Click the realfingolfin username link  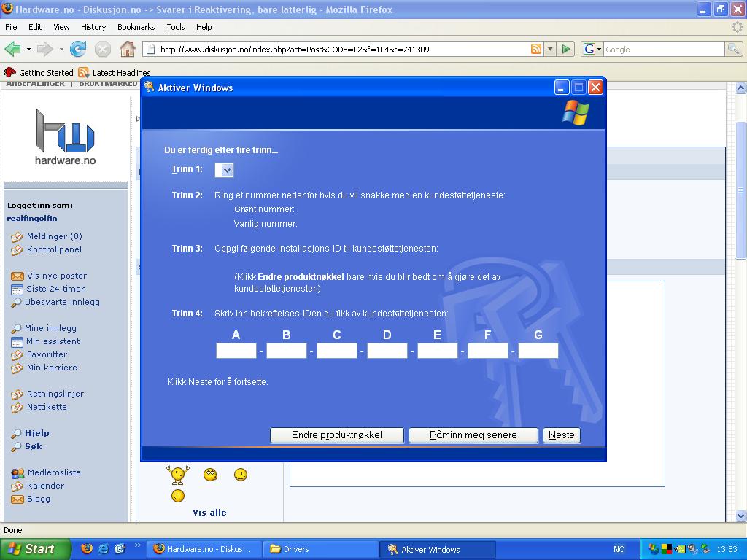click(32, 219)
